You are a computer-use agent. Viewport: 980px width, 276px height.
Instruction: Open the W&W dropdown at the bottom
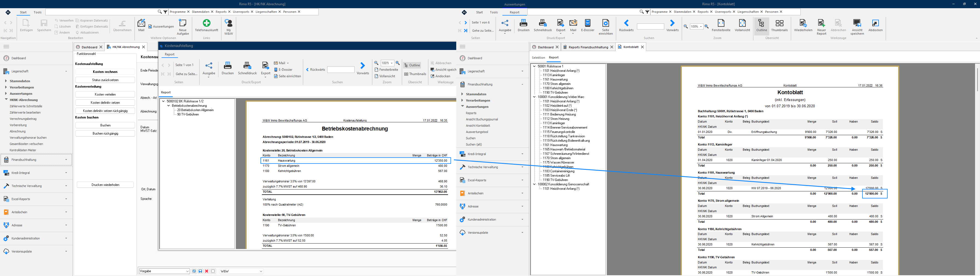(261, 271)
